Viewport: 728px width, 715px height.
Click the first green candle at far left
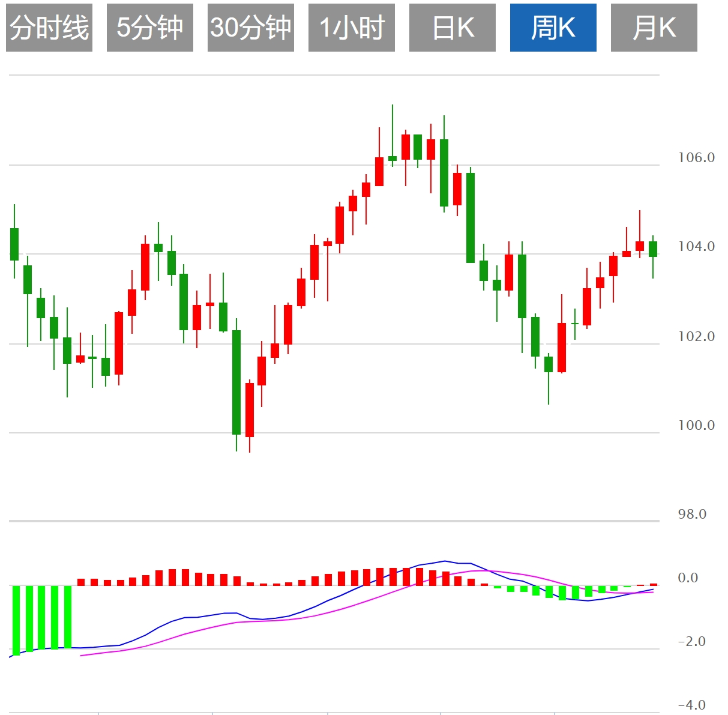pos(14,244)
